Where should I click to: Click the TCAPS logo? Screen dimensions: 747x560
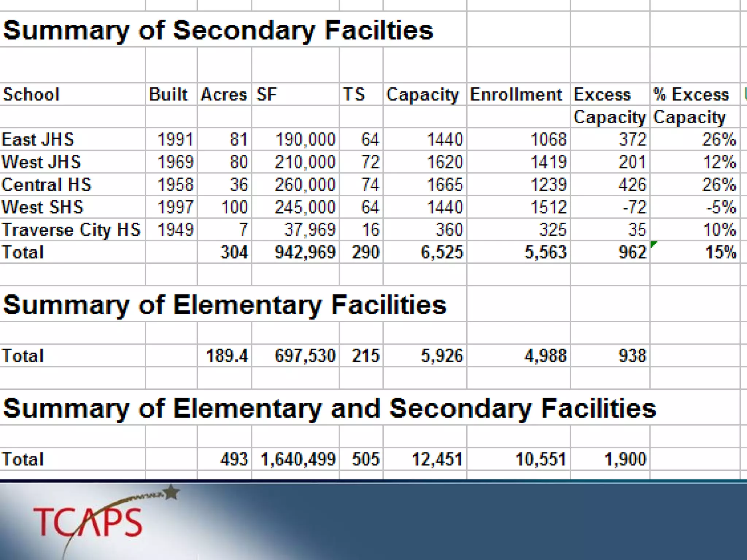click(88, 522)
